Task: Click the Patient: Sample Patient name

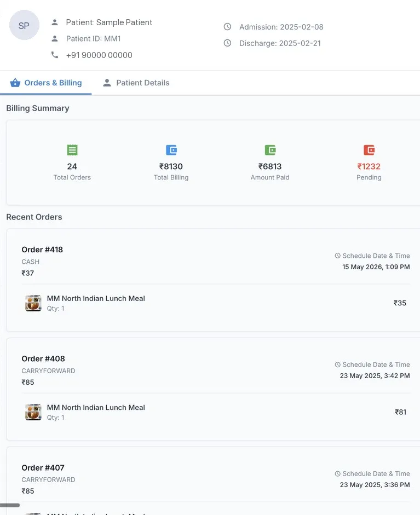Action: (x=109, y=22)
